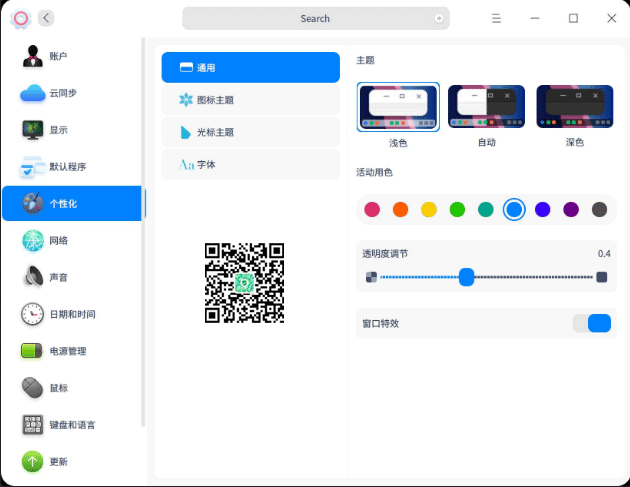630x487 pixels.
Task: Switch to the 光标主题 cursor theme tab
Action: [x=251, y=132]
